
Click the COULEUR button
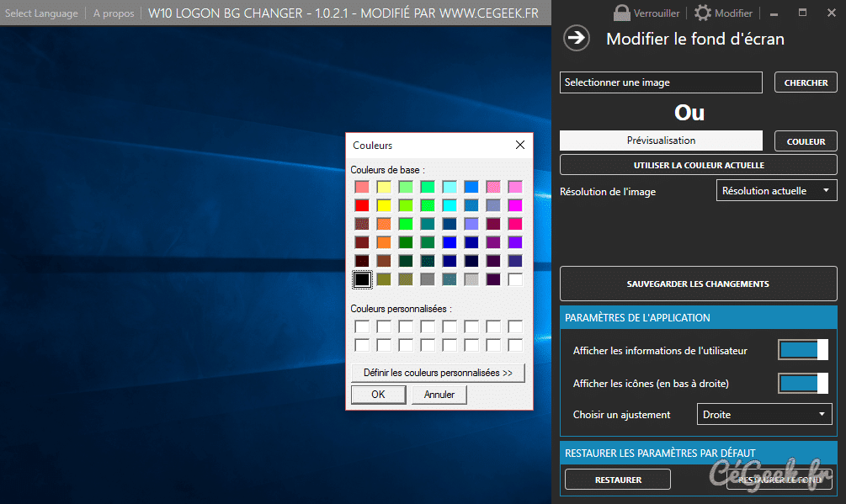pos(806,141)
